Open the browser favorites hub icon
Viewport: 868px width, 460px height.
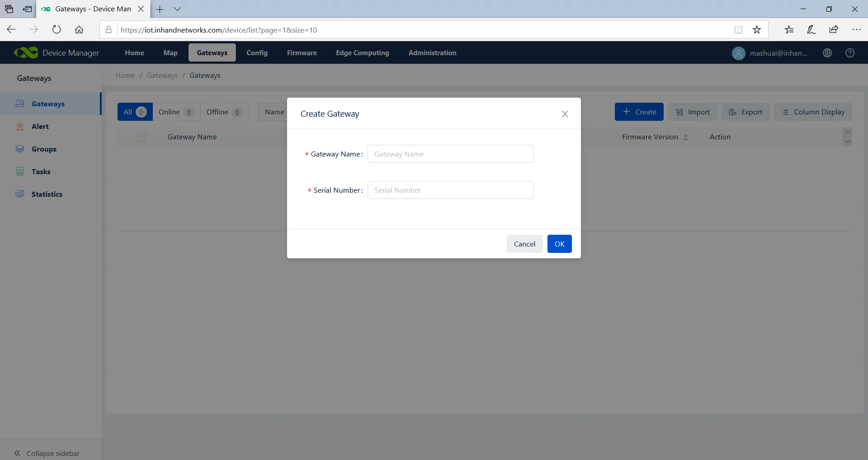[x=789, y=30]
